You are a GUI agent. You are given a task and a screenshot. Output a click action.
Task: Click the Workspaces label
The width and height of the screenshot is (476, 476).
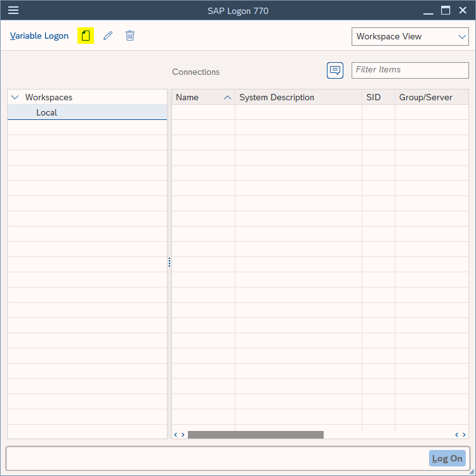tap(49, 97)
